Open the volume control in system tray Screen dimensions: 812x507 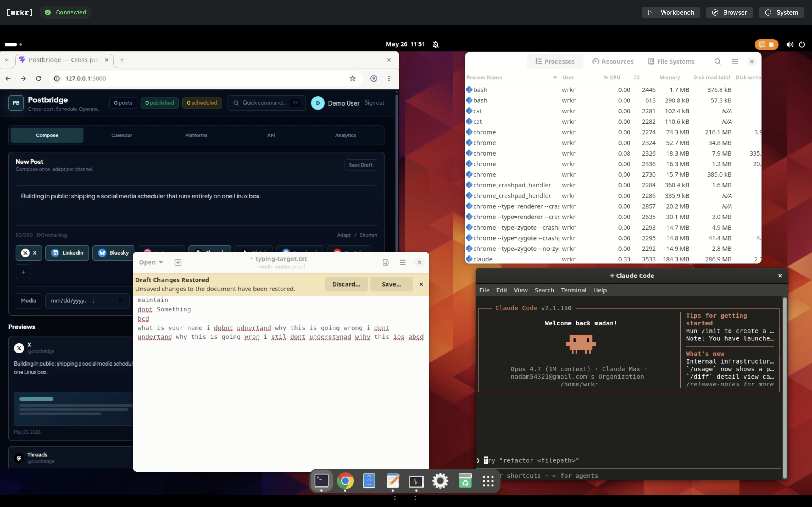click(x=789, y=44)
